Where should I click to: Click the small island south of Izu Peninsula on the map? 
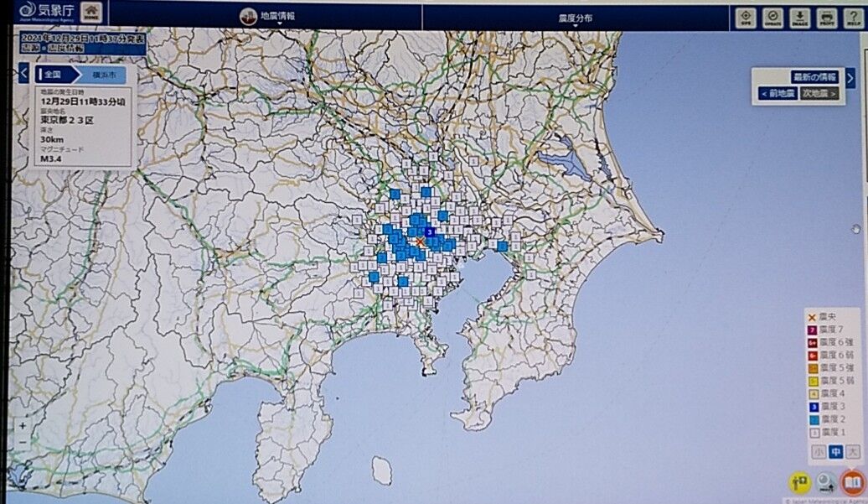click(381, 470)
